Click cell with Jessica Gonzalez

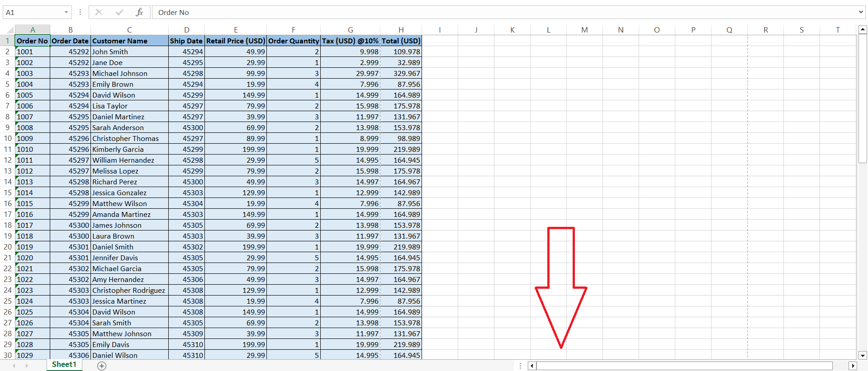tap(129, 193)
